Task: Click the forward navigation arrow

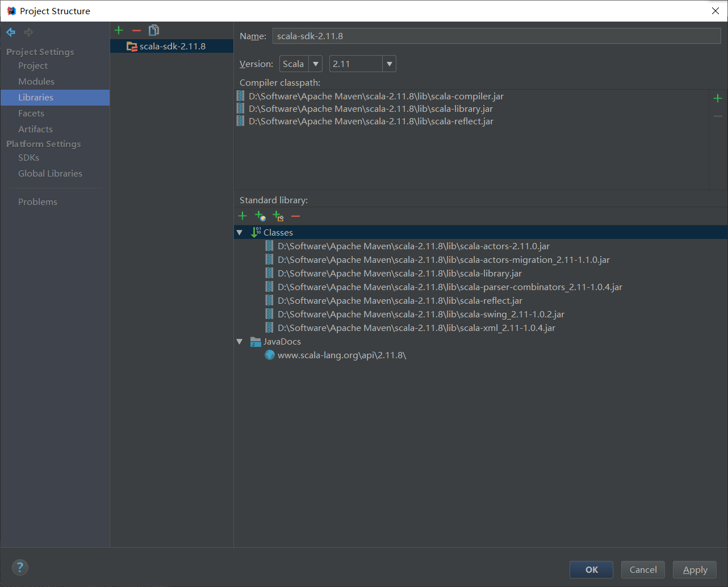Action: [28, 32]
